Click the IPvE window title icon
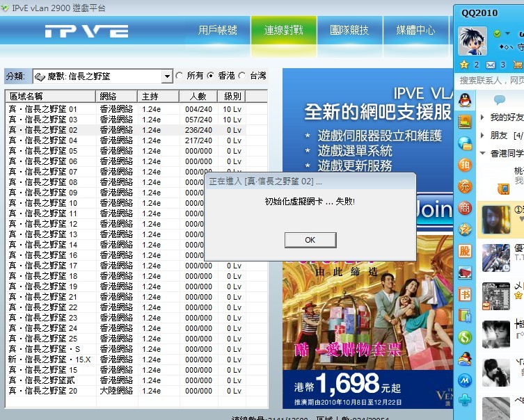 tap(5, 8)
